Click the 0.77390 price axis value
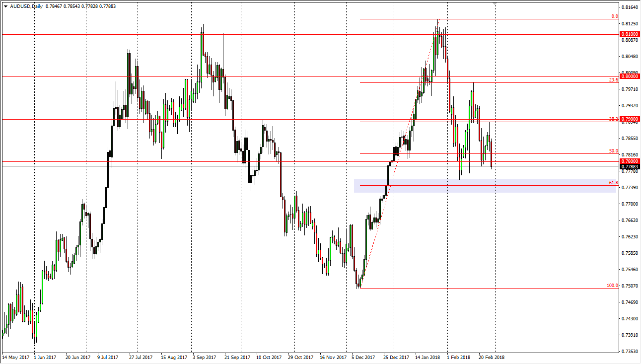 point(630,188)
